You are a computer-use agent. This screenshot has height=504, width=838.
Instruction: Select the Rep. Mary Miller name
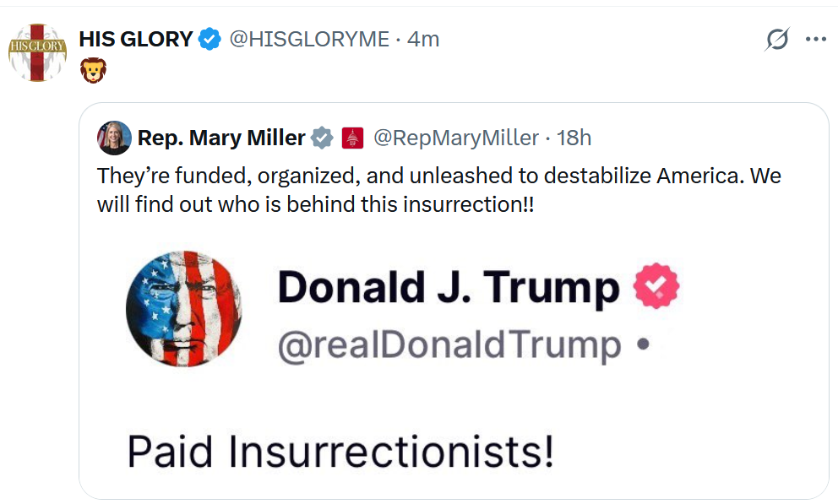click(x=221, y=138)
